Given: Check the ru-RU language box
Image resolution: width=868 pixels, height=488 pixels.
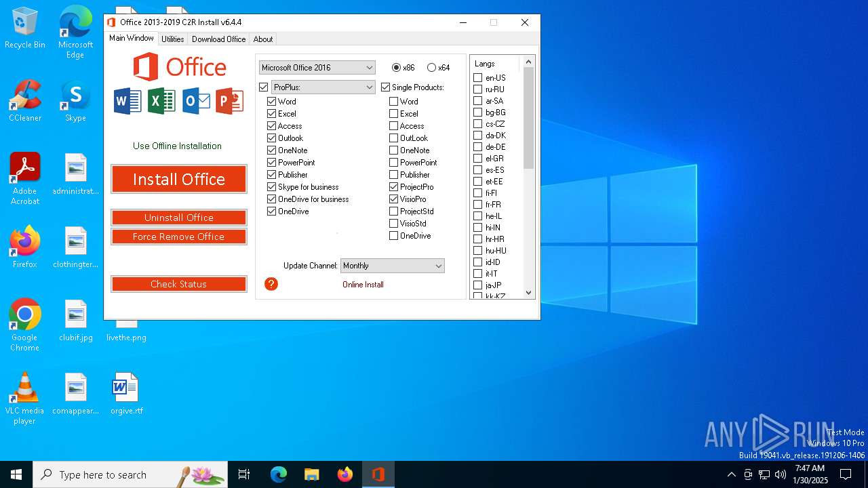Looking at the screenshot, I should coord(477,89).
